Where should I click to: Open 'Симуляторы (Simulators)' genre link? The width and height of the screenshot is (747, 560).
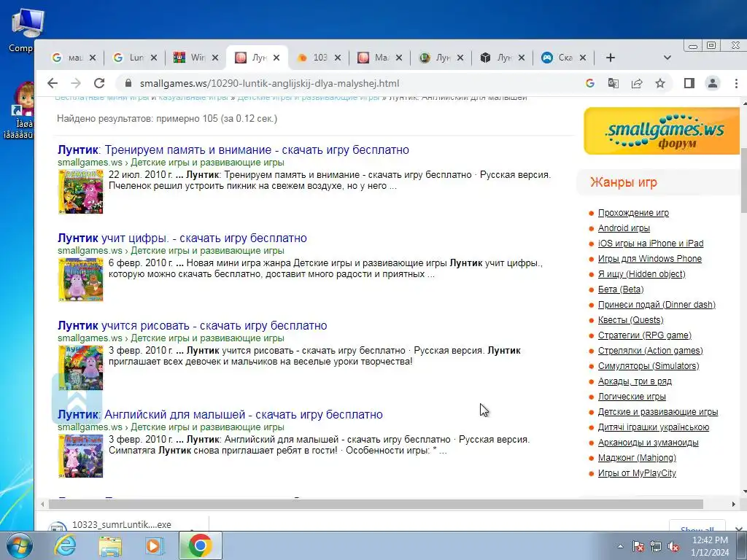pos(649,366)
